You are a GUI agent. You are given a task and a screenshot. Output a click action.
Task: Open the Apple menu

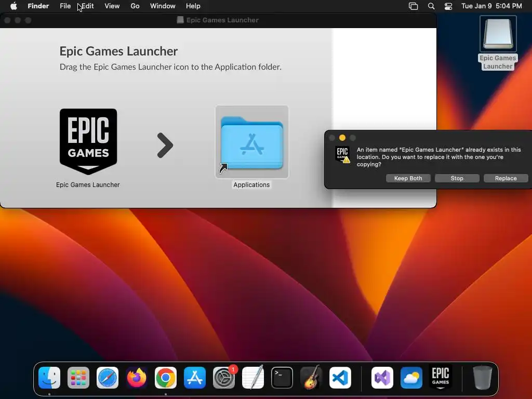(x=14, y=6)
